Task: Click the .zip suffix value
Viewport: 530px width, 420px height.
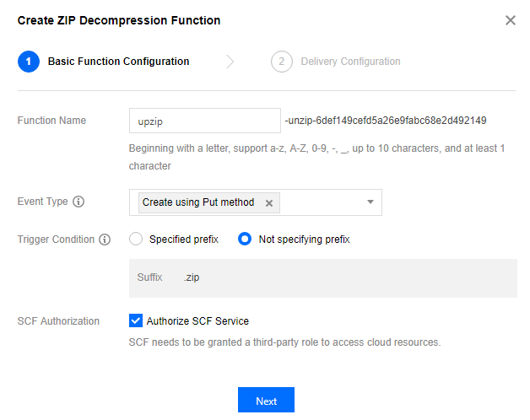Action: [x=192, y=277]
